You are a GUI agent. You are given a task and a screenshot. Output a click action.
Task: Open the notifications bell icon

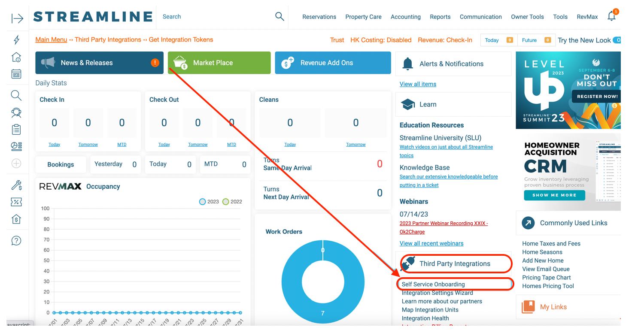tap(612, 16)
